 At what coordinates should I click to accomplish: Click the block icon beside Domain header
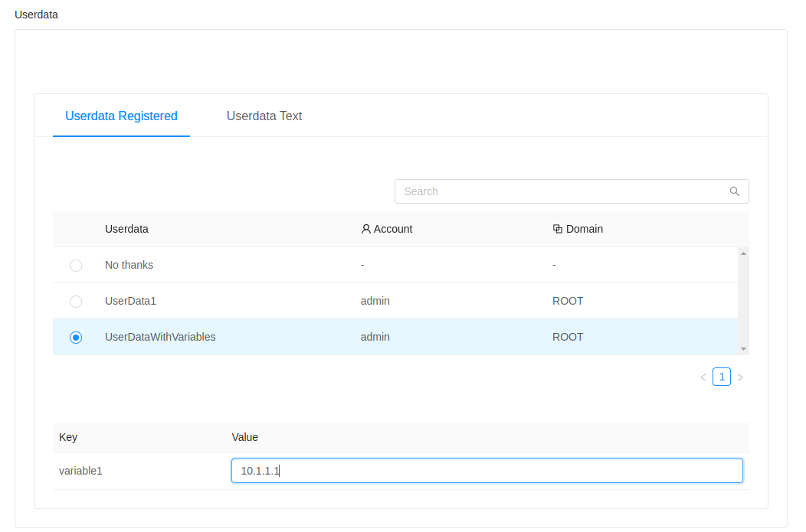[x=558, y=229]
